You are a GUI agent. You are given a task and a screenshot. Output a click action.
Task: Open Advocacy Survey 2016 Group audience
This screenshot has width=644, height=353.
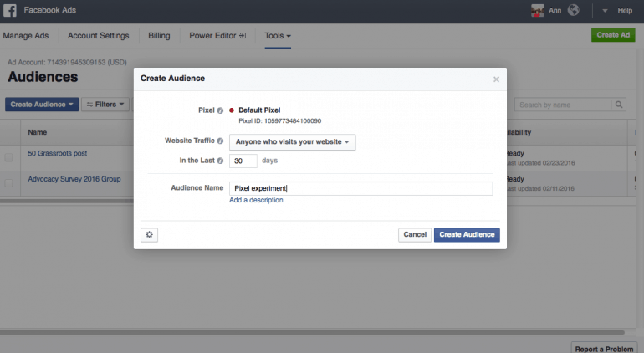(x=74, y=179)
